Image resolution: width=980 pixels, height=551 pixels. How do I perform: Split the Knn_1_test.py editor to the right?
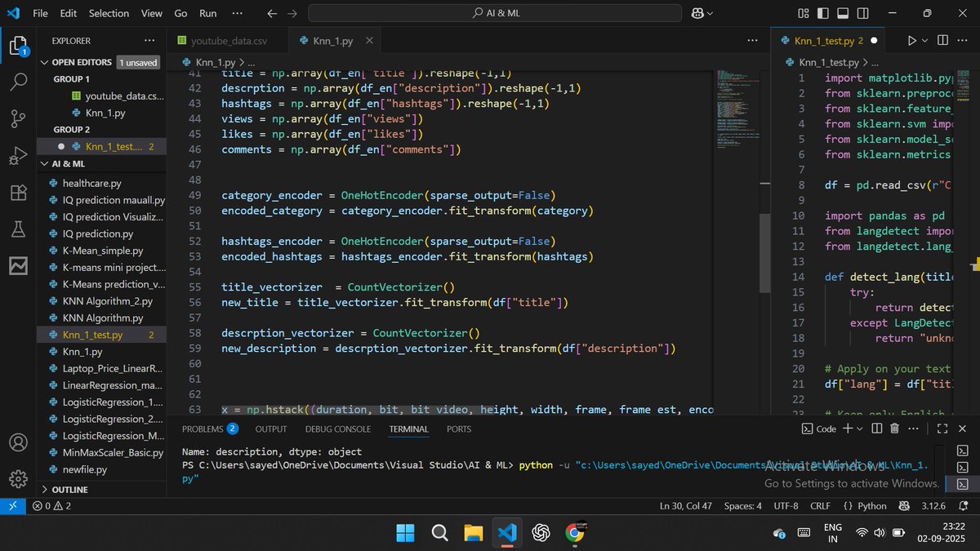(x=944, y=40)
